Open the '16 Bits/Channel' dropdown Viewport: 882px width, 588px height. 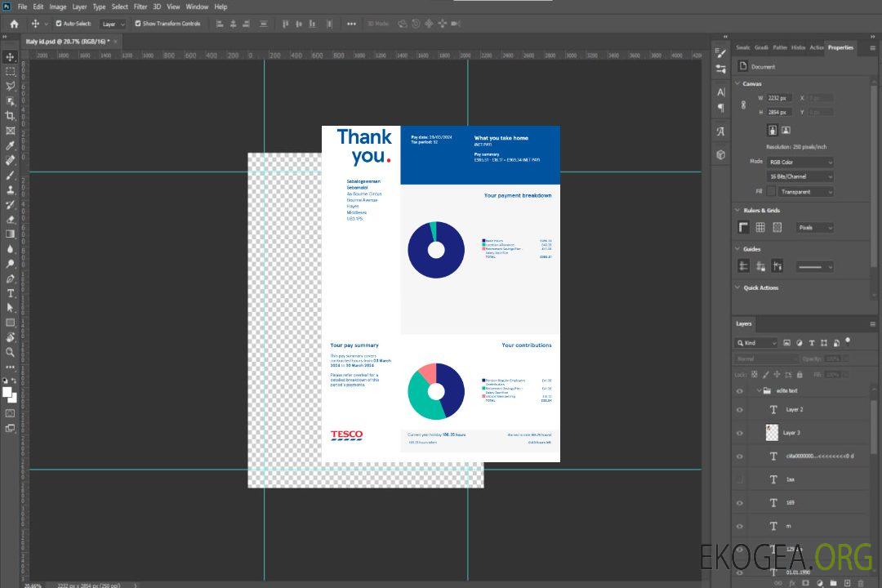tap(800, 176)
